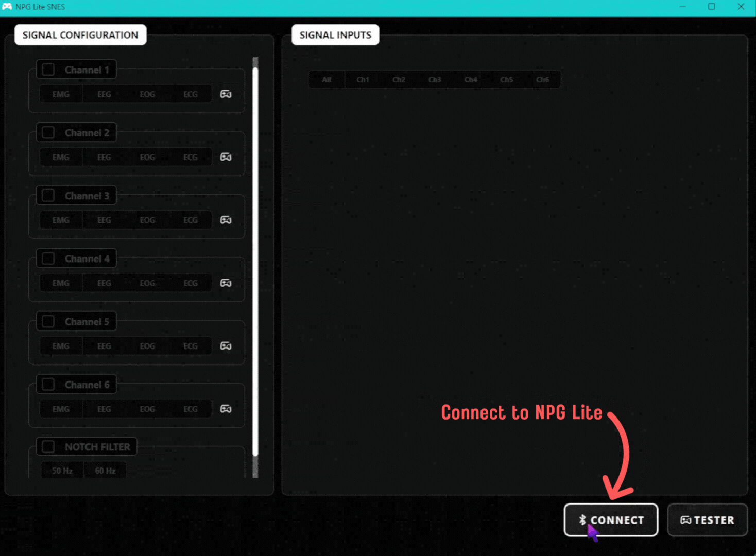Switch to the Ch3 signal tab
The image size is (756, 556).
pos(435,80)
